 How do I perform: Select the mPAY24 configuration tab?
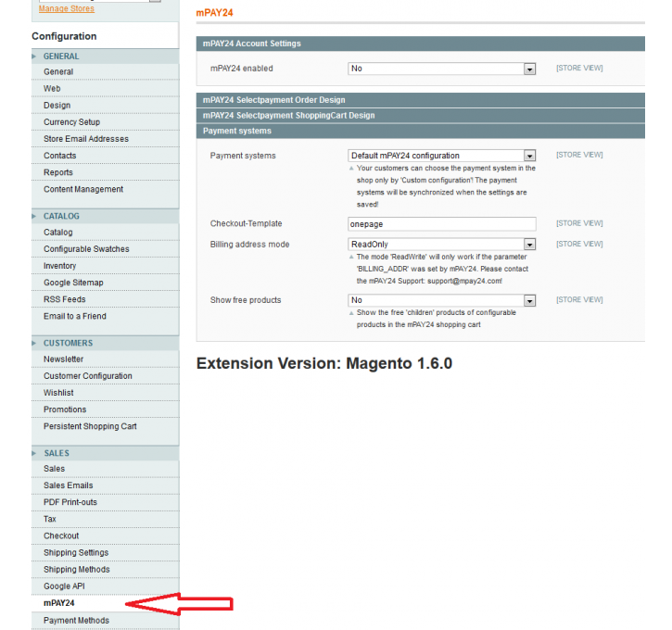105,603
